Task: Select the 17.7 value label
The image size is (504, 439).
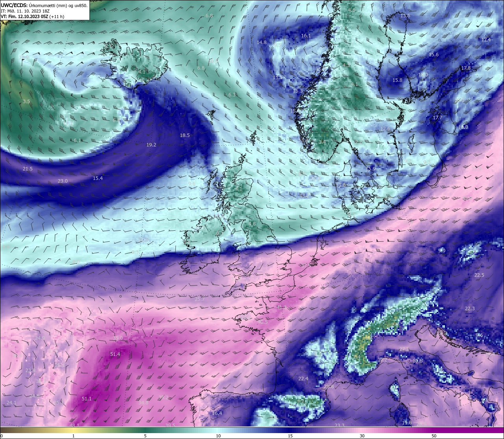Action: point(437,118)
